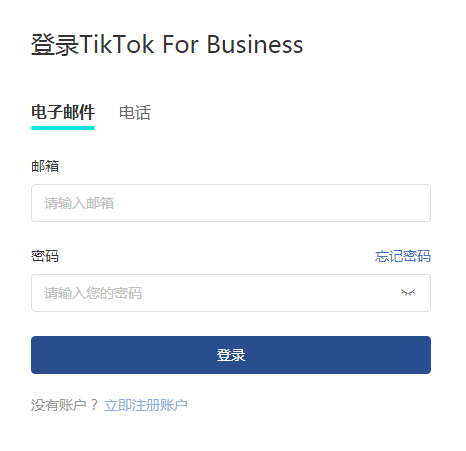Click the blue 登录 login button
The width and height of the screenshot is (466, 451).
[231, 355]
